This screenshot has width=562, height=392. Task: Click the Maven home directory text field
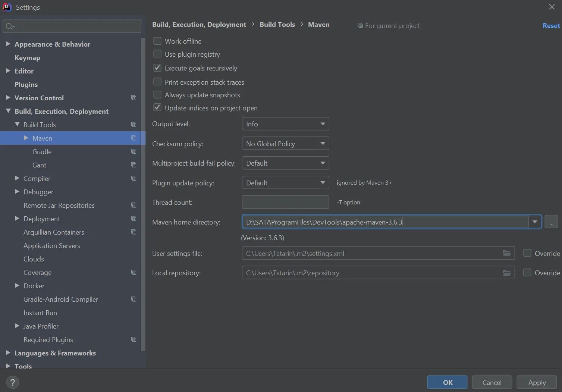(x=385, y=222)
